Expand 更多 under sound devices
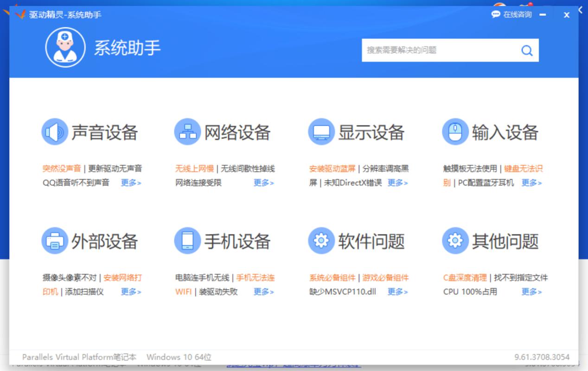This screenshot has width=588, height=371. [131, 183]
